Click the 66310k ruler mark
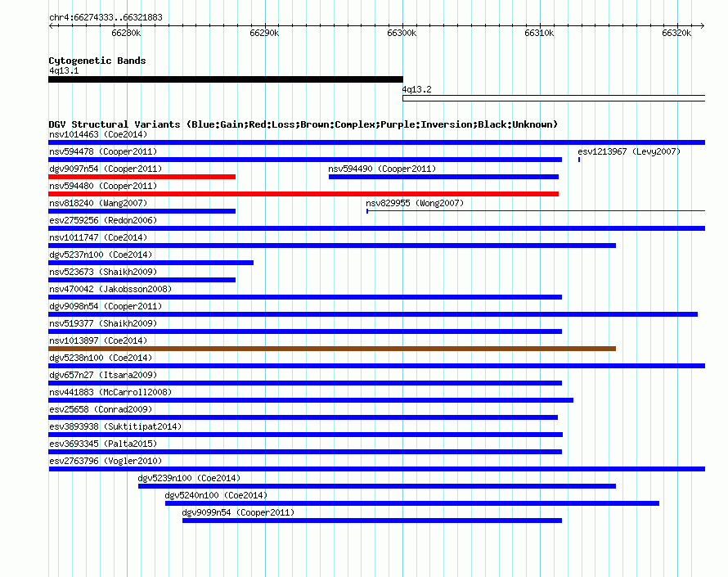Viewport: 728px width, 577px height. pos(539,33)
